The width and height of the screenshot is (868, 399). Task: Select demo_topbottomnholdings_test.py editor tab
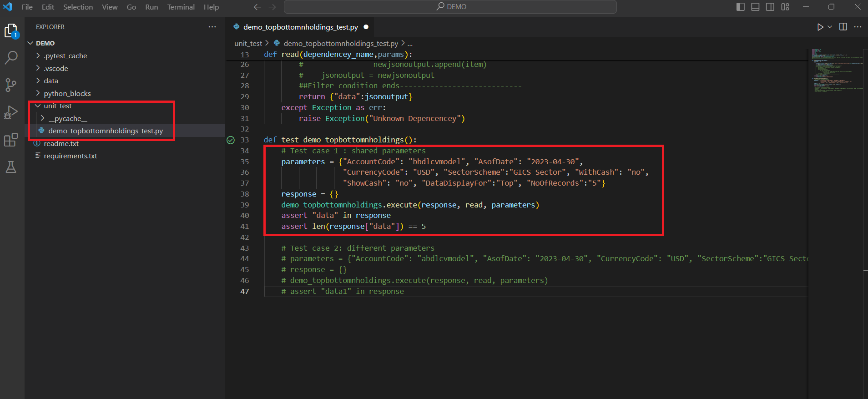coord(301,27)
